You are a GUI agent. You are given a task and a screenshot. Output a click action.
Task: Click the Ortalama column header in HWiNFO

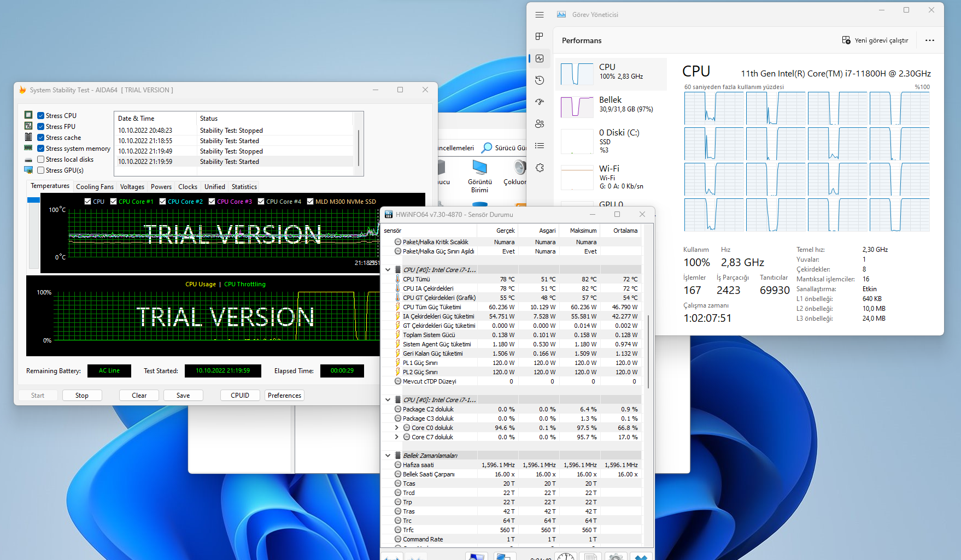point(621,231)
